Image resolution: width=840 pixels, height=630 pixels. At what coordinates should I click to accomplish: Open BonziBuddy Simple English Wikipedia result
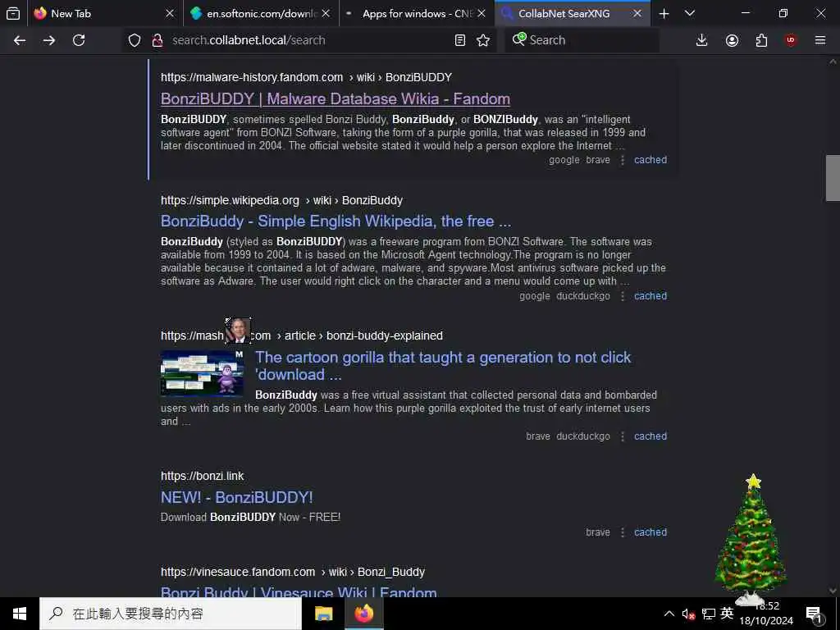tap(336, 221)
